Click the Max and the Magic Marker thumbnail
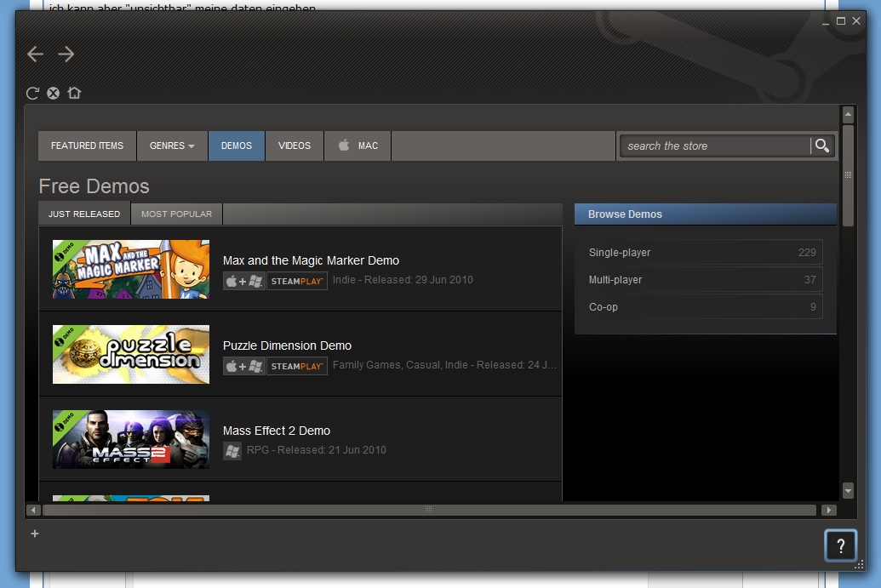 (x=131, y=269)
